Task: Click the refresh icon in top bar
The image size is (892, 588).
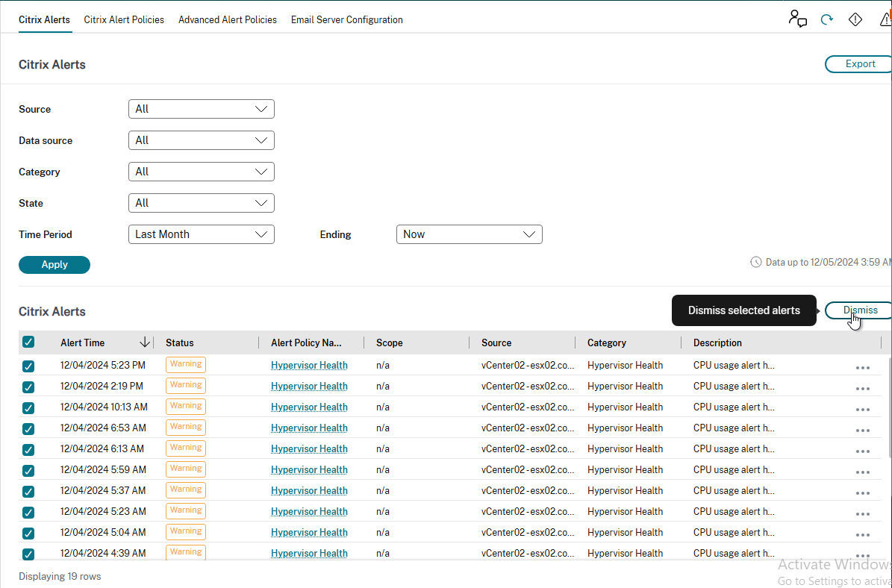Action: [826, 19]
